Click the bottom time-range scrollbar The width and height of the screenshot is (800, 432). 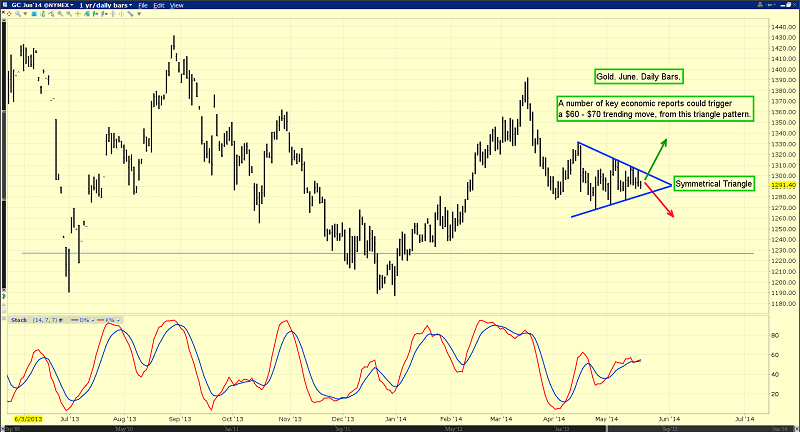[400, 426]
